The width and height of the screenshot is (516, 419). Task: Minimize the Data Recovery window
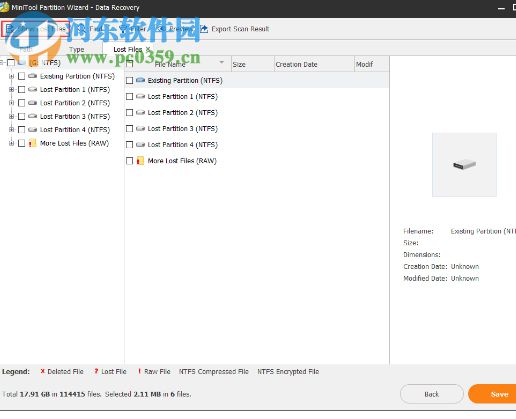coord(501,8)
